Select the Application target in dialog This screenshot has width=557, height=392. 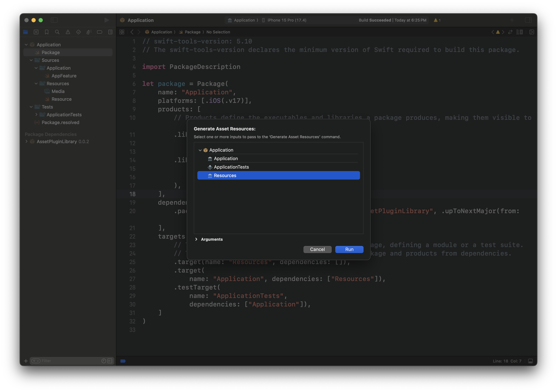tap(278, 159)
